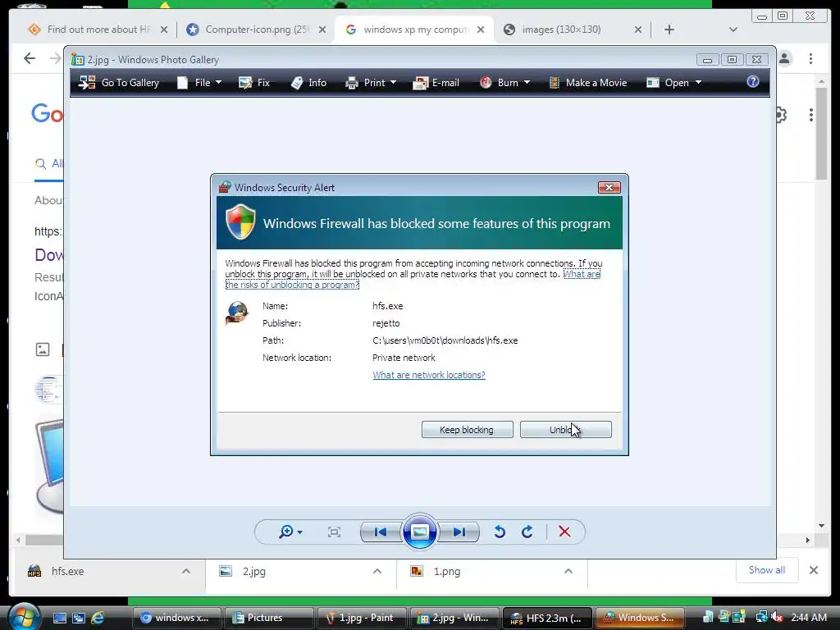
Task: Open the Burn dropdown menu
Action: coord(504,83)
